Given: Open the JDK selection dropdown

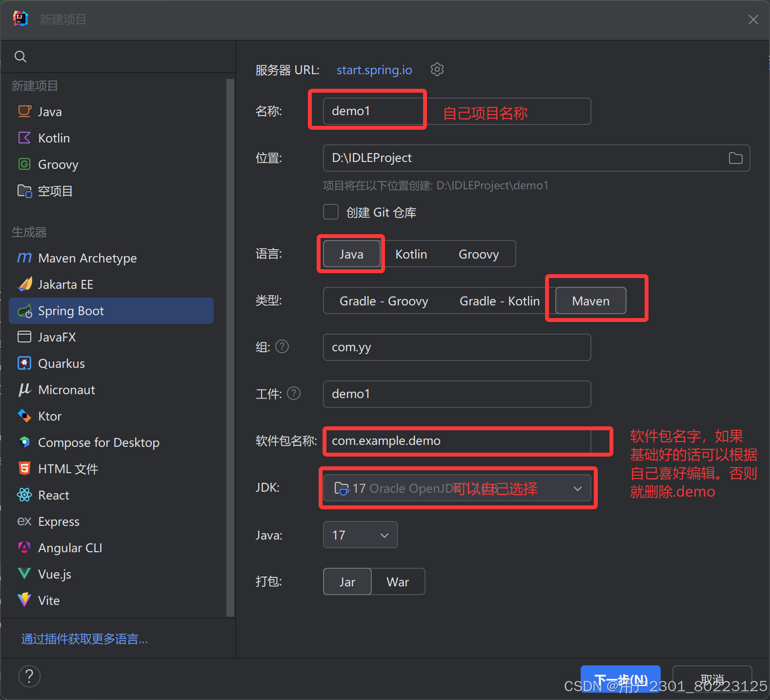Looking at the screenshot, I should pyautogui.click(x=457, y=488).
